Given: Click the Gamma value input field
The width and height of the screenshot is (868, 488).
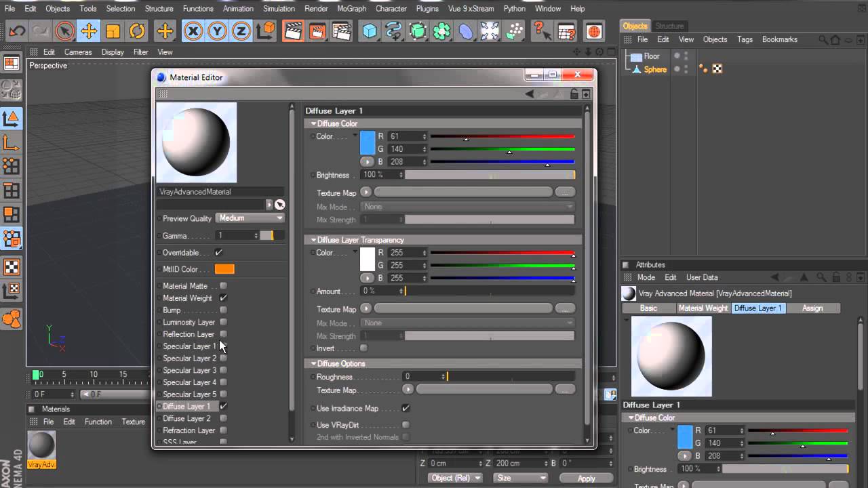Looking at the screenshot, I should tap(236, 235).
